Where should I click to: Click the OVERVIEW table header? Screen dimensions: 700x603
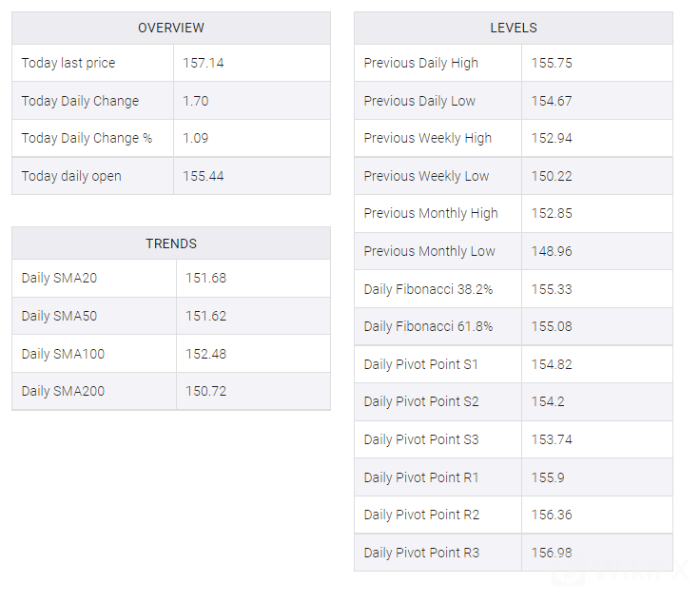[171, 28]
